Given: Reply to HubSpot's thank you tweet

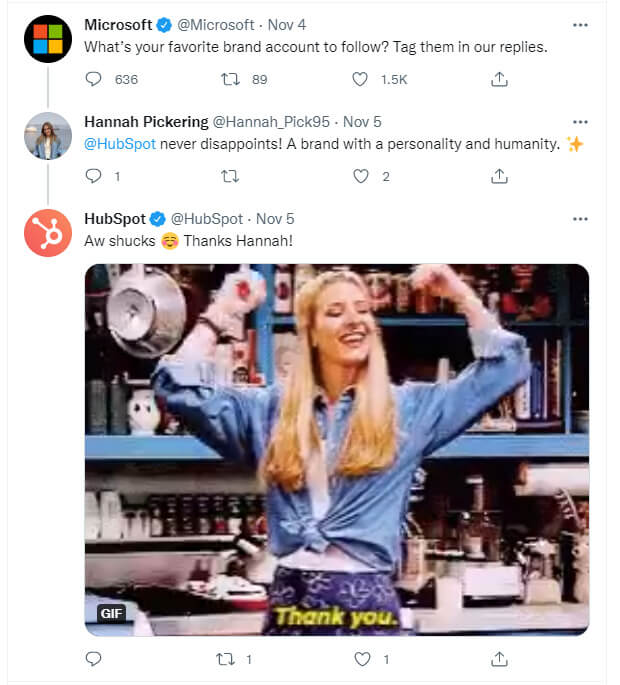Looking at the screenshot, I should click(x=94, y=659).
